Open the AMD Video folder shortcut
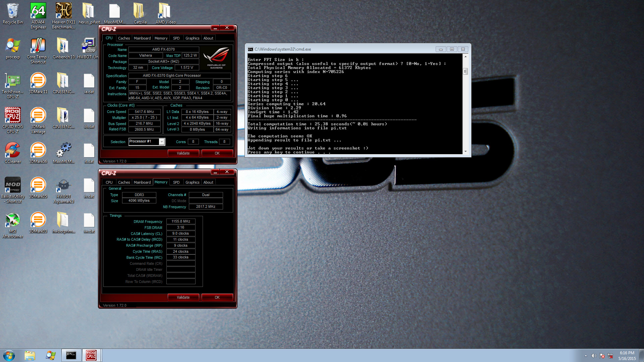Viewport: 644px width, 362px height. [165, 13]
